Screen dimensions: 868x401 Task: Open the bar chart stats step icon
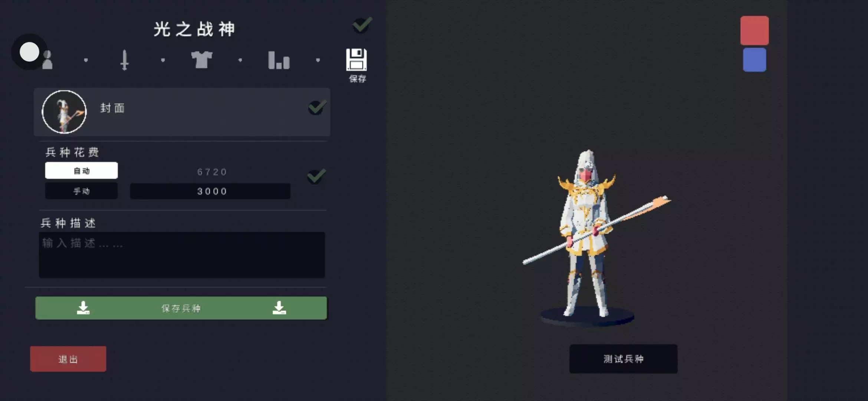pyautogui.click(x=279, y=60)
